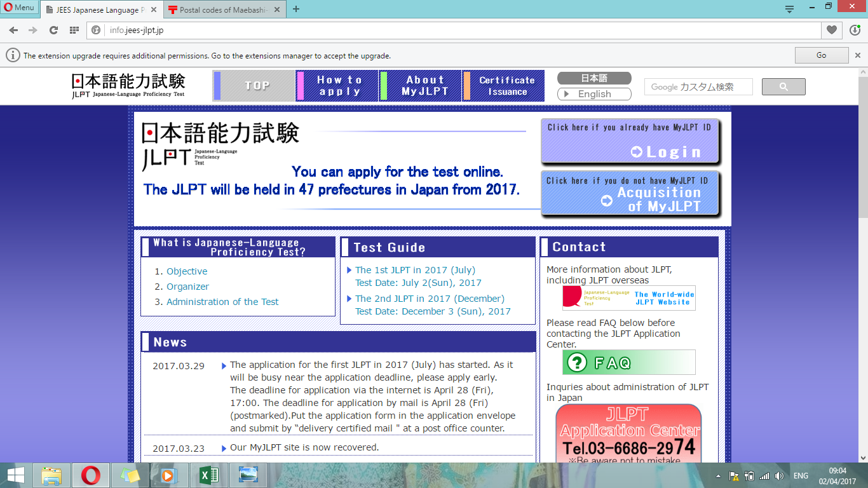This screenshot has height=488, width=868.
Task: Click the small JLPT logo in header
Action: tap(128, 86)
